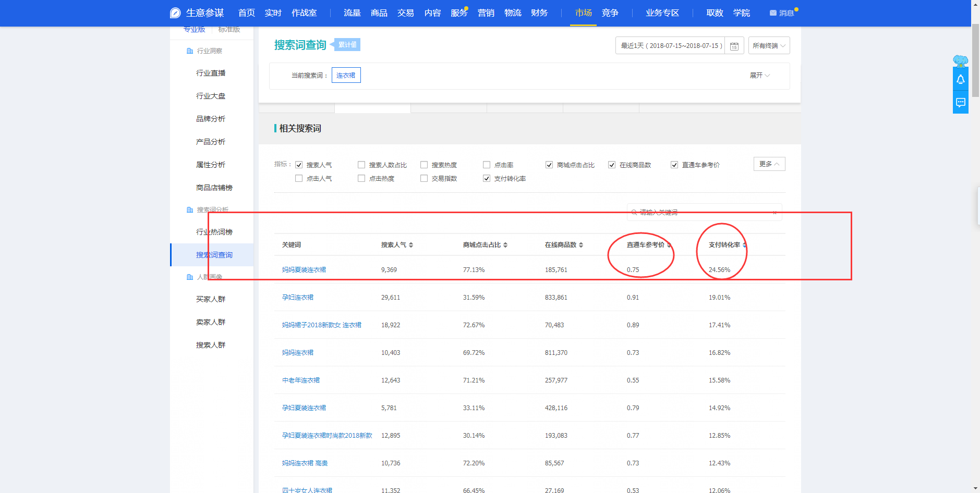Select 属性分析 in sidebar
The image size is (980, 493).
point(211,165)
